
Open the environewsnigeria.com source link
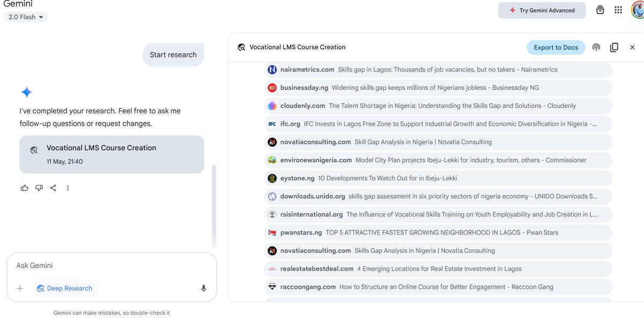[x=438, y=160]
